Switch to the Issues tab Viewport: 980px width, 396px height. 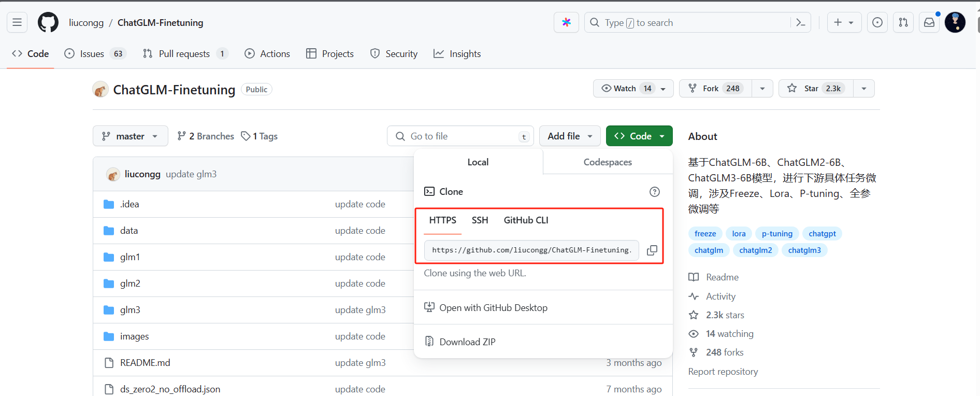point(95,54)
